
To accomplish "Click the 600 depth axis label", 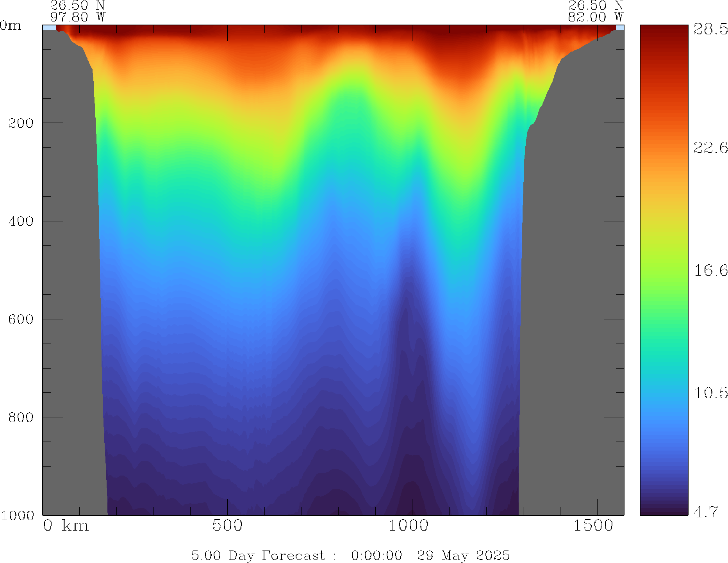I will (21, 319).
